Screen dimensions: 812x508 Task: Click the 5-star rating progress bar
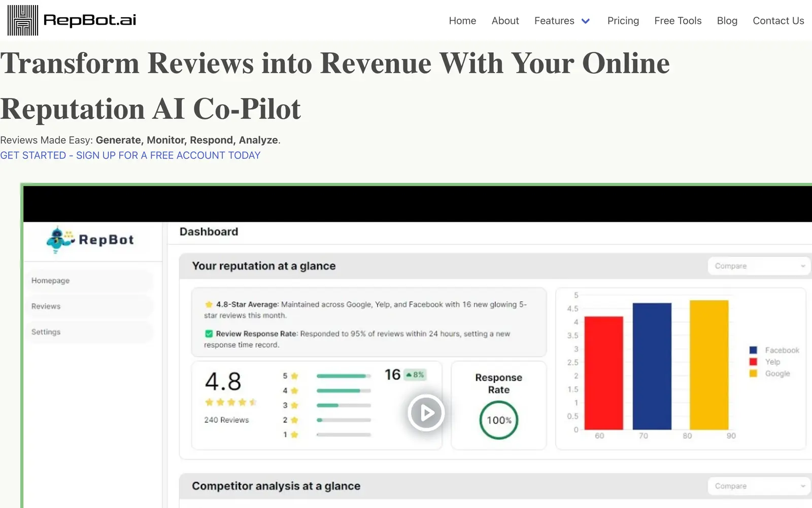[344, 376]
